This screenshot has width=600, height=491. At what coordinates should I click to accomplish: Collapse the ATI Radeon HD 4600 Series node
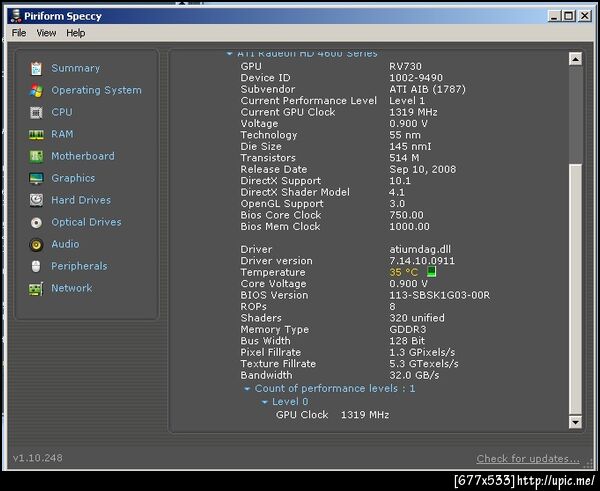point(229,54)
